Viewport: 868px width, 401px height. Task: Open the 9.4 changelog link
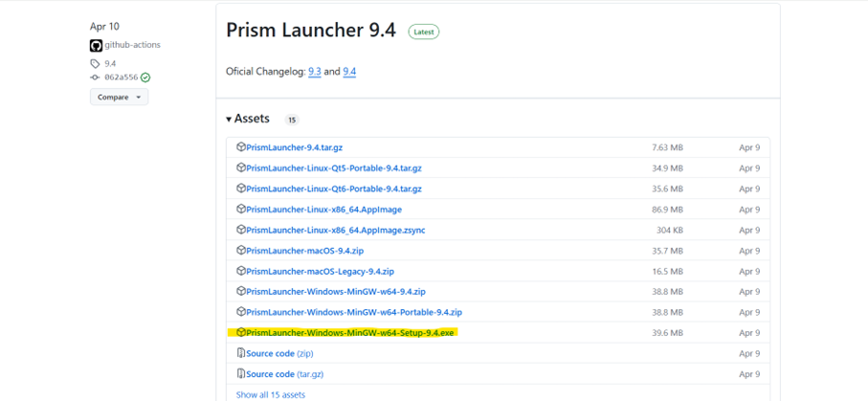pos(349,72)
